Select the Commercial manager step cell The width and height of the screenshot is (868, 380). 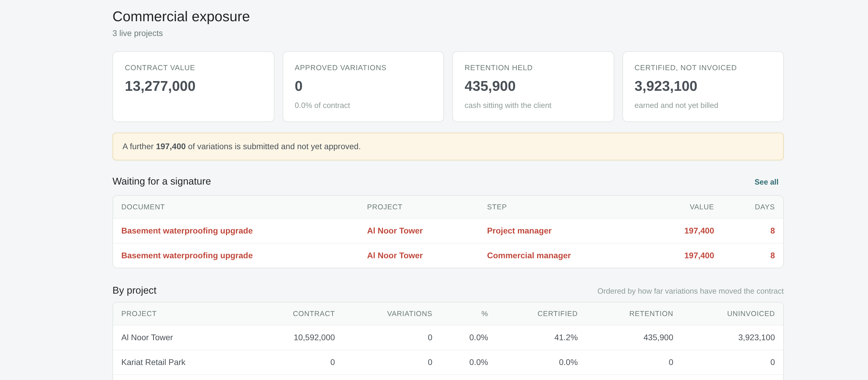(529, 256)
